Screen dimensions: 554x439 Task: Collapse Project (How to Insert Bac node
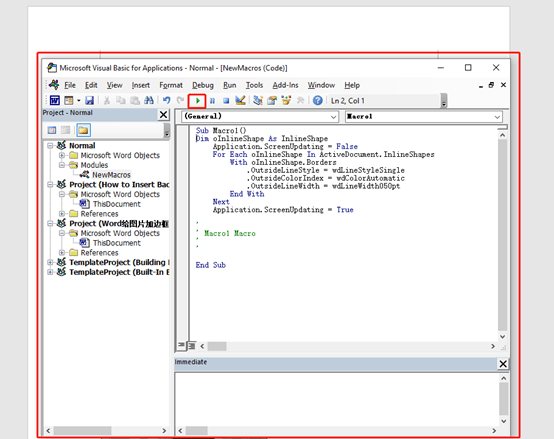coord(51,184)
